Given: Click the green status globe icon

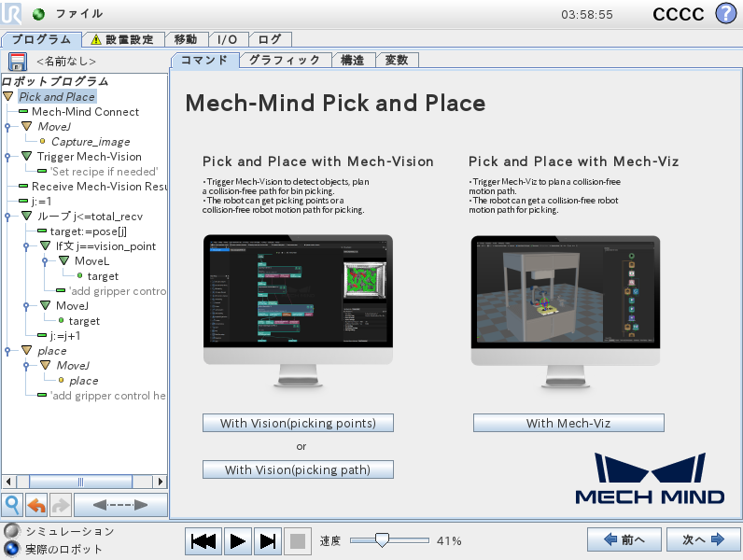Looking at the screenshot, I should [38, 14].
